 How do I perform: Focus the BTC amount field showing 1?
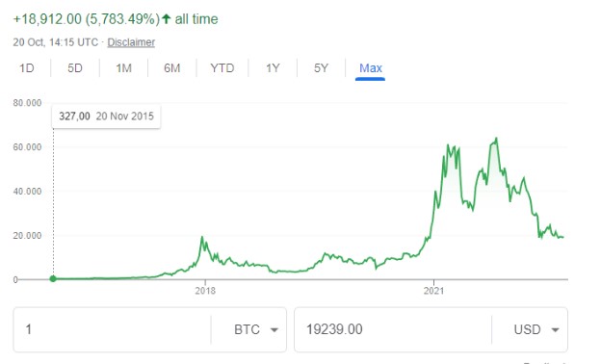[x=112, y=329]
